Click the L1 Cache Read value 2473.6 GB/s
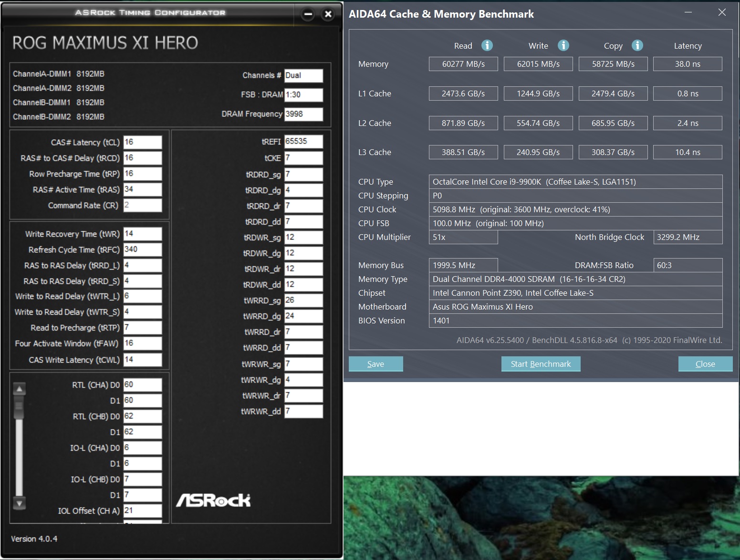Screen dimensions: 740x560 pyautogui.click(x=463, y=93)
